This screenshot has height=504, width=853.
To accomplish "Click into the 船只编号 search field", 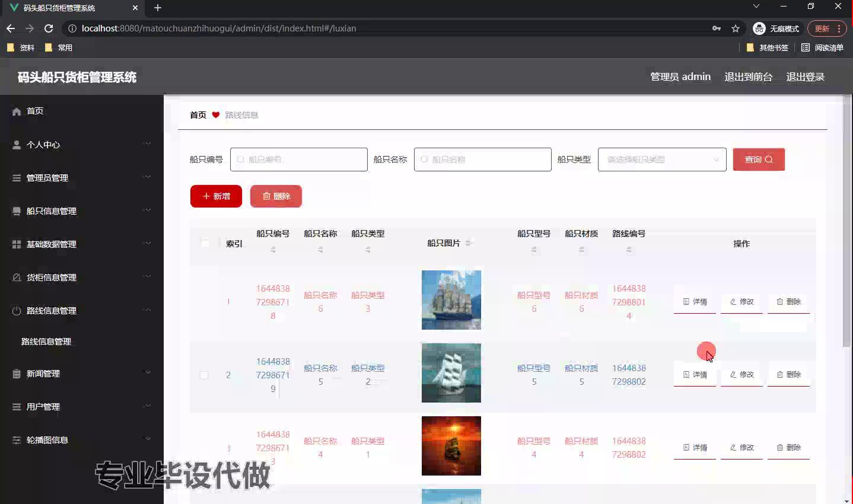I will click(x=299, y=160).
